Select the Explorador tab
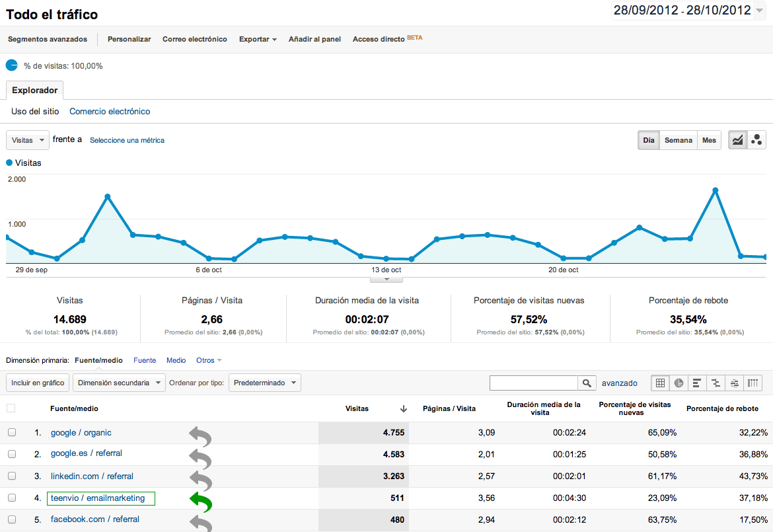 34,91
